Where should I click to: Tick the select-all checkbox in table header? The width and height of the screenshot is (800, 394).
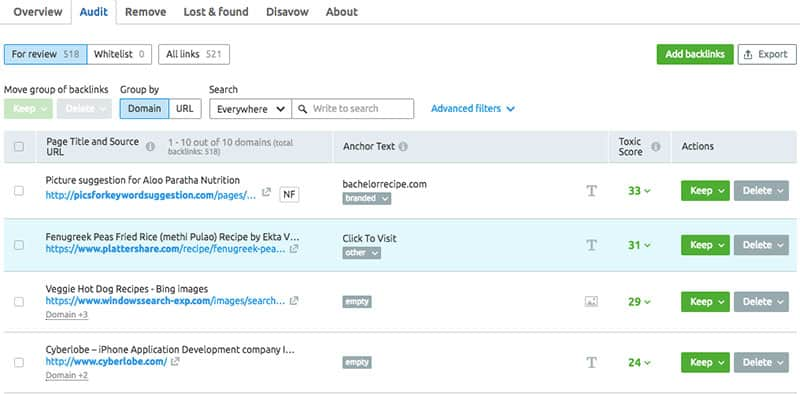coord(19,146)
